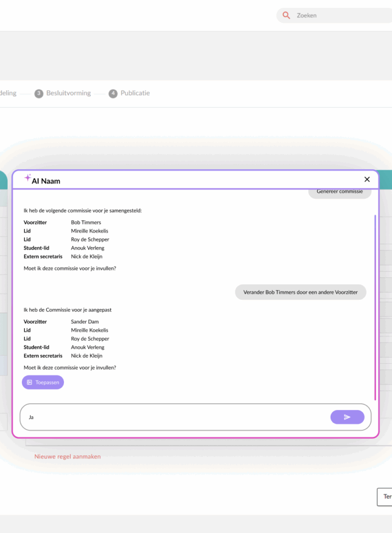Click the name Sander Dam
Screen dimensions: 392x533
(x=85, y=322)
